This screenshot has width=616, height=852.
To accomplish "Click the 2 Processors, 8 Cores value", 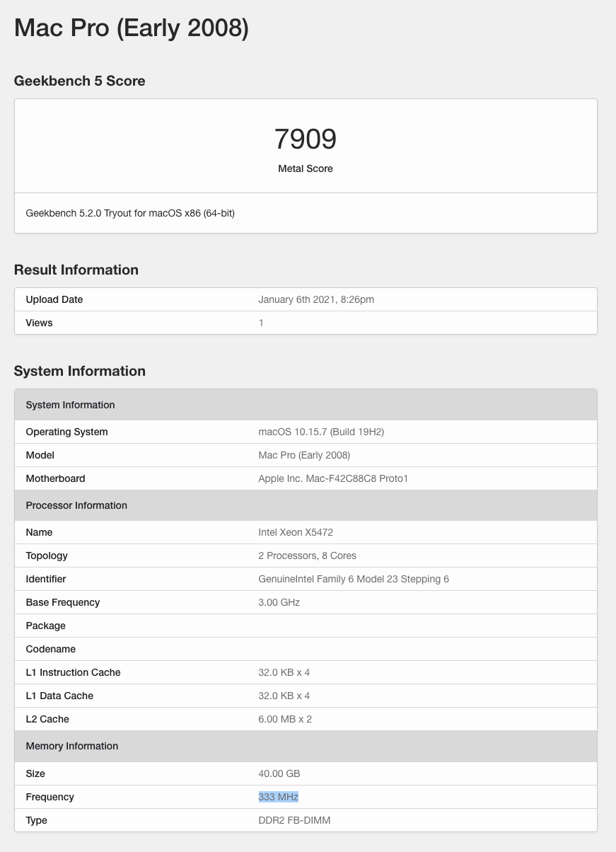I will point(308,555).
